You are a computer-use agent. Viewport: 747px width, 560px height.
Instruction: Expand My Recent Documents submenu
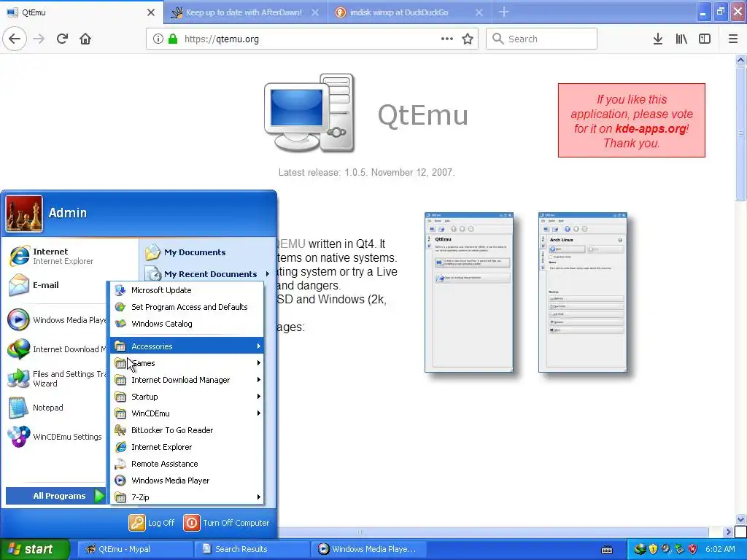pyautogui.click(x=208, y=274)
